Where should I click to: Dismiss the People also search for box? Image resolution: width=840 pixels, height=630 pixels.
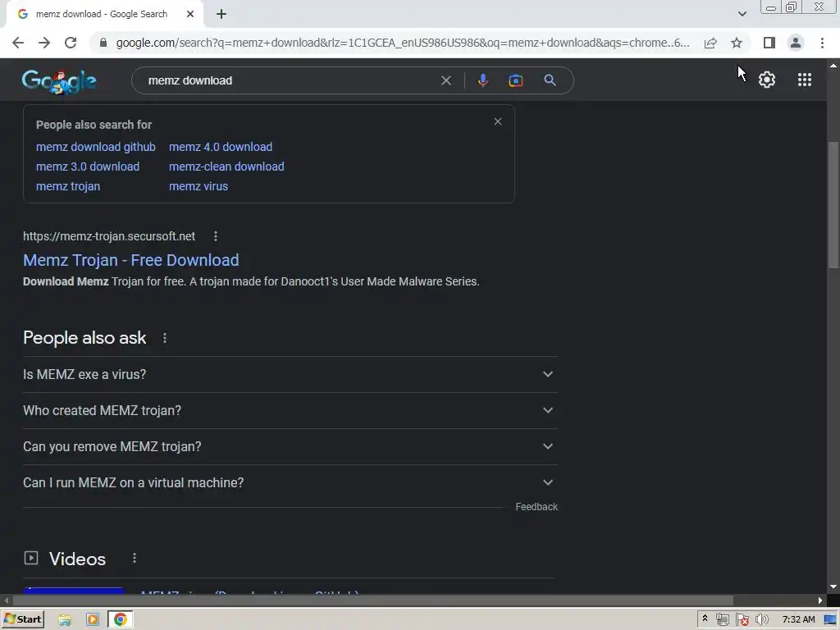(x=498, y=121)
